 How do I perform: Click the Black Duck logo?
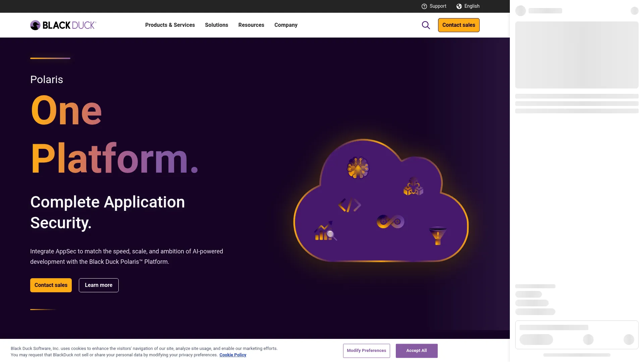pyautogui.click(x=63, y=25)
